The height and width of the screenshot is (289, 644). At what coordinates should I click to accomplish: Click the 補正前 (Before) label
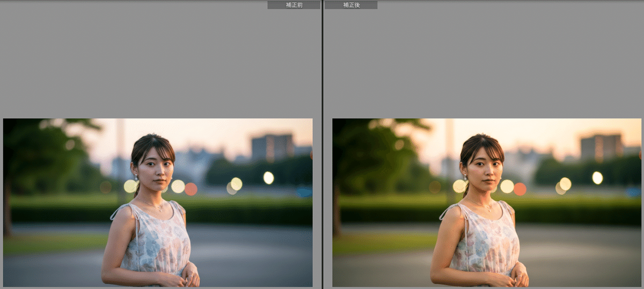(x=294, y=5)
